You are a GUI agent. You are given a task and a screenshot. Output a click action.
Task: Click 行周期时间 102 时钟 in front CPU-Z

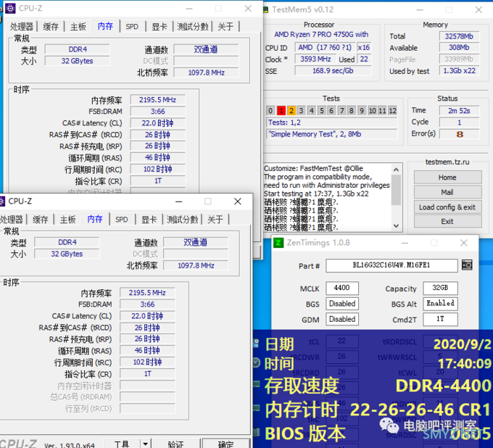pyautogui.click(x=147, y=362)
